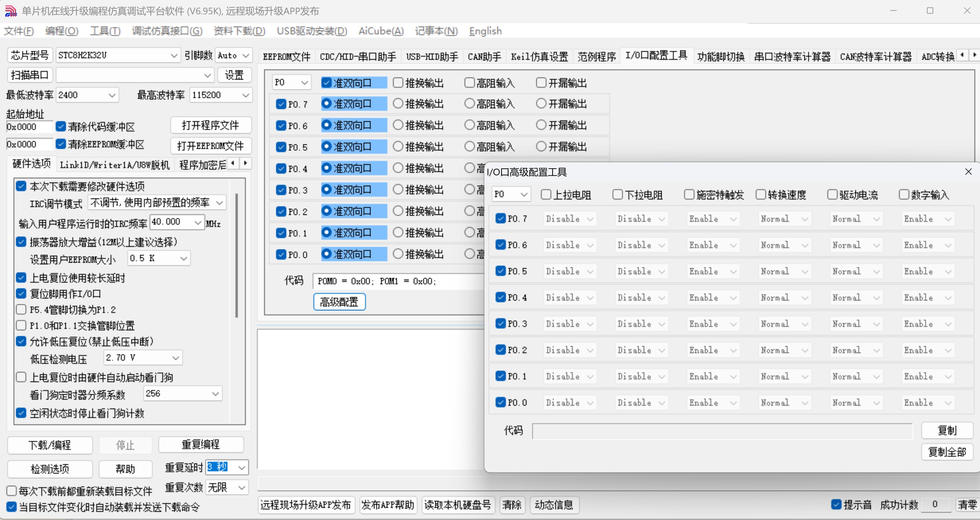980x520 pixels.
Task: Select 开漏输出 radio for P0.5
Action: pos(541,146)
